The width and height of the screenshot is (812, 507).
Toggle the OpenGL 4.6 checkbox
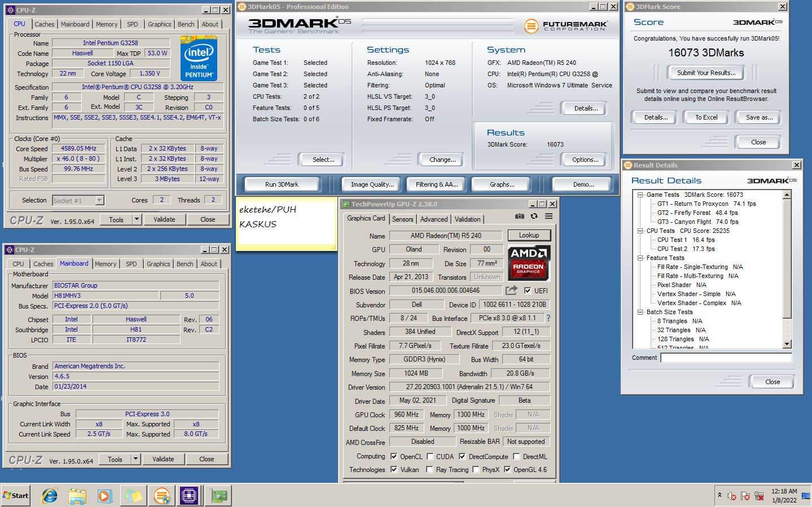click(507, 469)
